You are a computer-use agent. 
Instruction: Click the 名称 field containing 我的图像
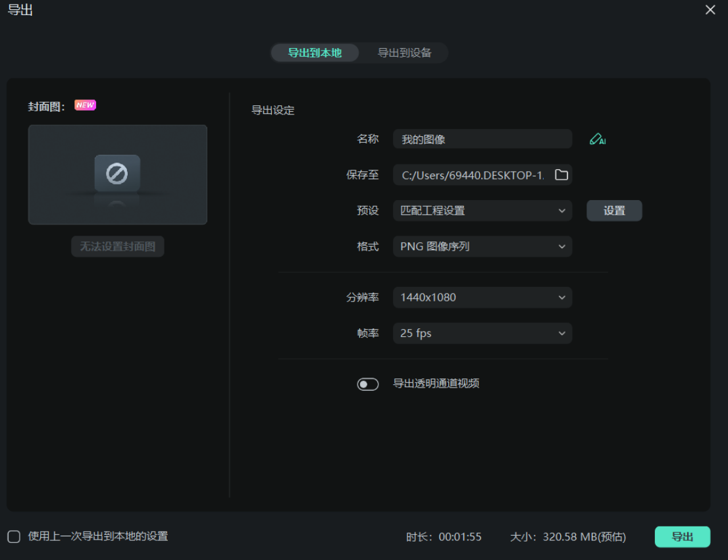(x=482, y=139)
